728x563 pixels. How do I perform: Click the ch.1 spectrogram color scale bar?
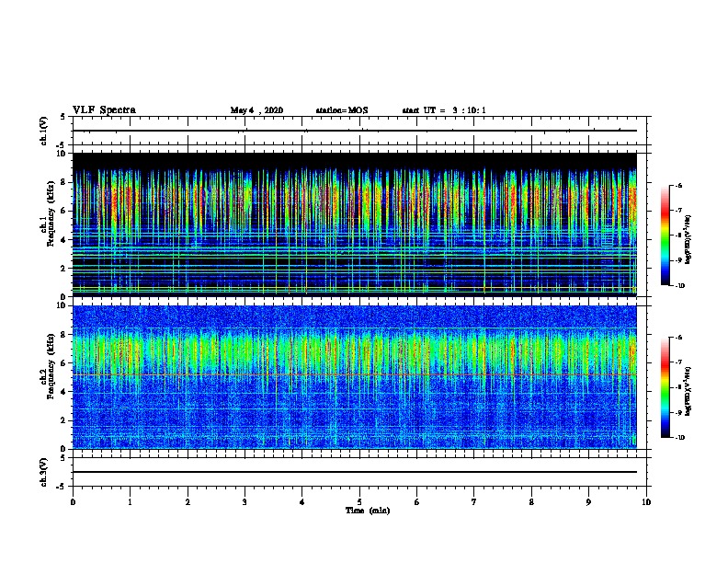click(665, 236)
